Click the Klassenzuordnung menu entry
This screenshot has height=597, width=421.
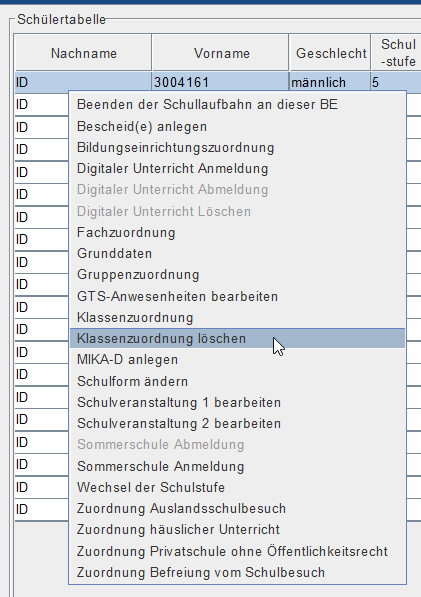(x=237, y=318)
